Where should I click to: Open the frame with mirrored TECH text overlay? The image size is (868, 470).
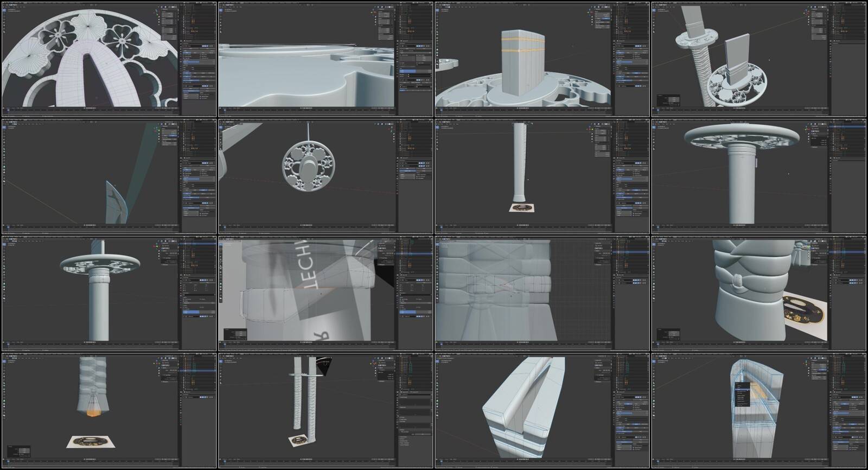point(325,293)
